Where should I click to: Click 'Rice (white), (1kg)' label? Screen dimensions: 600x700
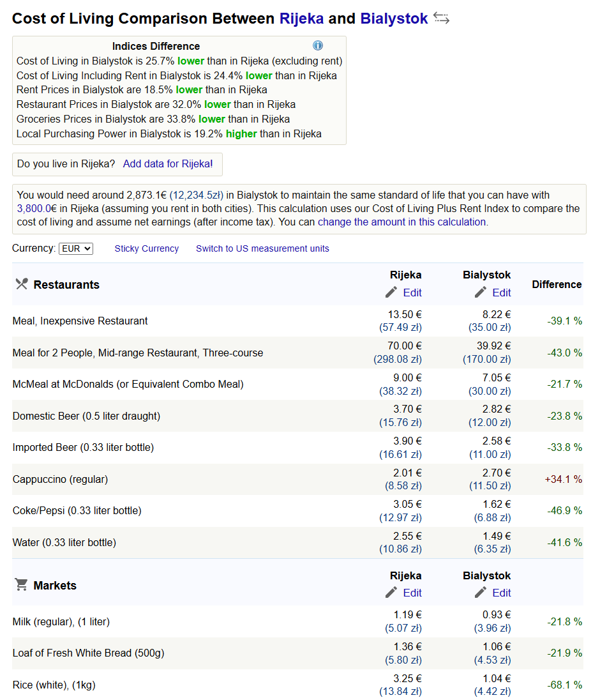tap(54, 685)
